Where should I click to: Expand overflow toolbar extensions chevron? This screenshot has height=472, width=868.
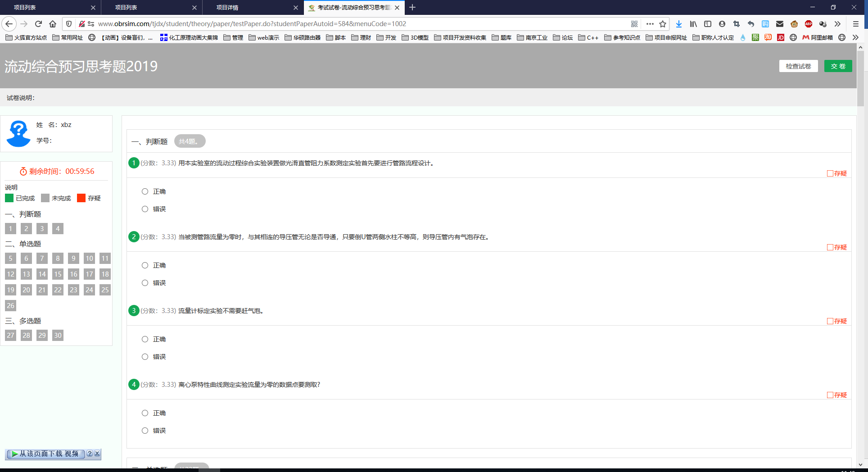(837, 24)
